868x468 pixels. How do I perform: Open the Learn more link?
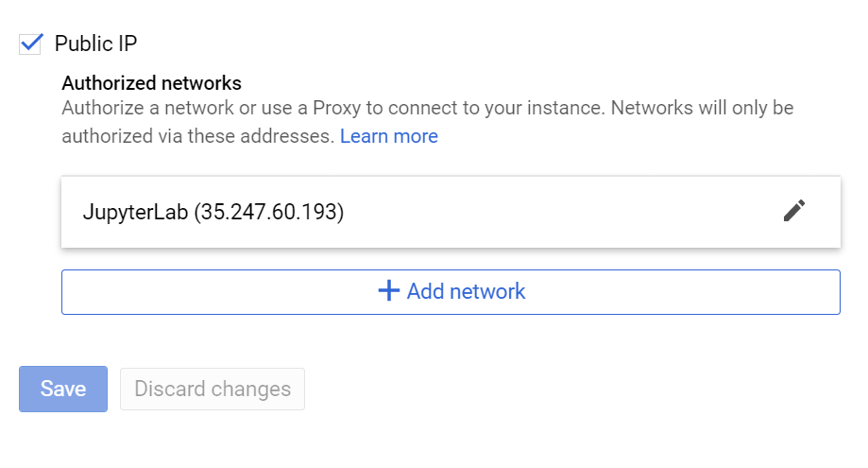(388, 136)
